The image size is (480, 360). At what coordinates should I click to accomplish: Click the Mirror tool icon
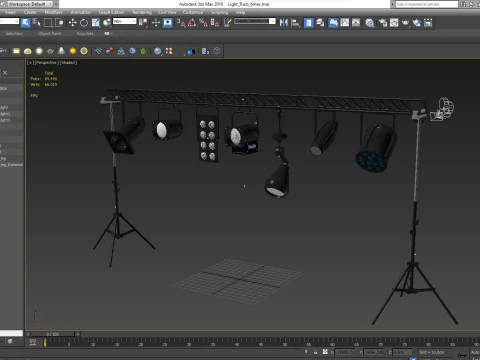point(284,23)
